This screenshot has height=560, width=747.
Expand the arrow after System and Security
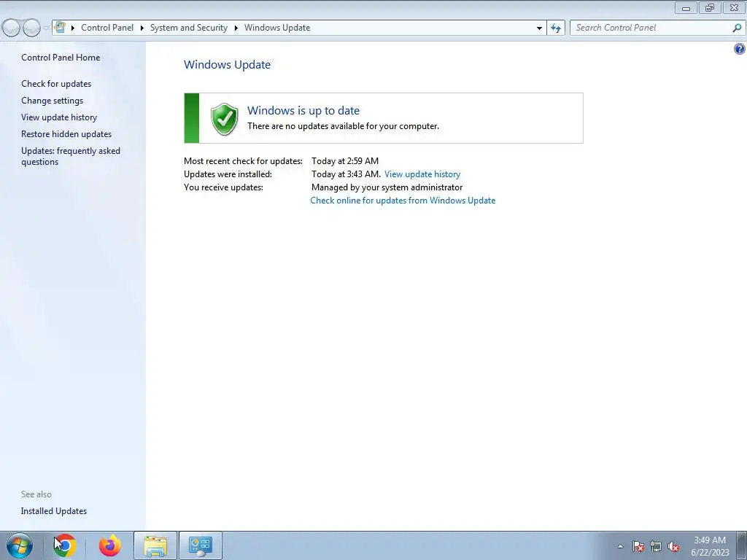[x=236, y=28]
